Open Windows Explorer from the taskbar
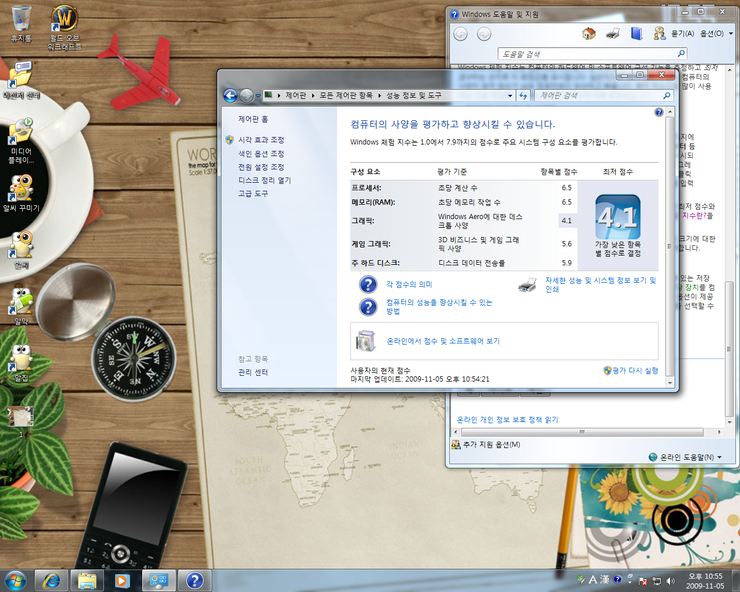 click(x=87, y=581)
